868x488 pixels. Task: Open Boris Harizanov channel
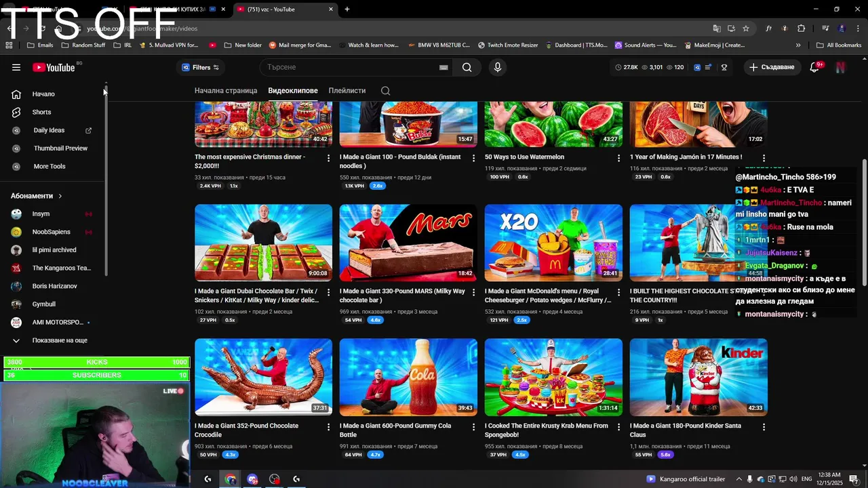[x=53, y=286]
